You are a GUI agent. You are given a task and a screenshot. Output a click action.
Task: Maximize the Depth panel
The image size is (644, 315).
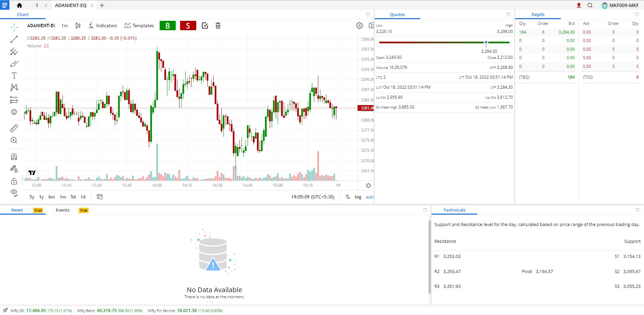pyautogui.click(x=637, y=14)
